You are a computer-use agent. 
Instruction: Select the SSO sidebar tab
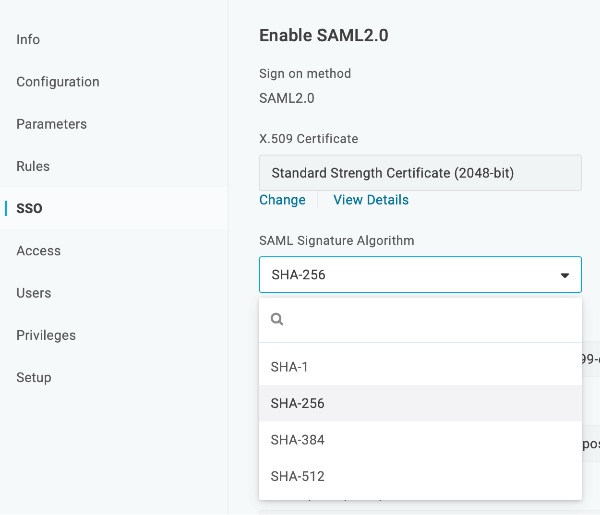pyautogui.click(x=29, y=209)
